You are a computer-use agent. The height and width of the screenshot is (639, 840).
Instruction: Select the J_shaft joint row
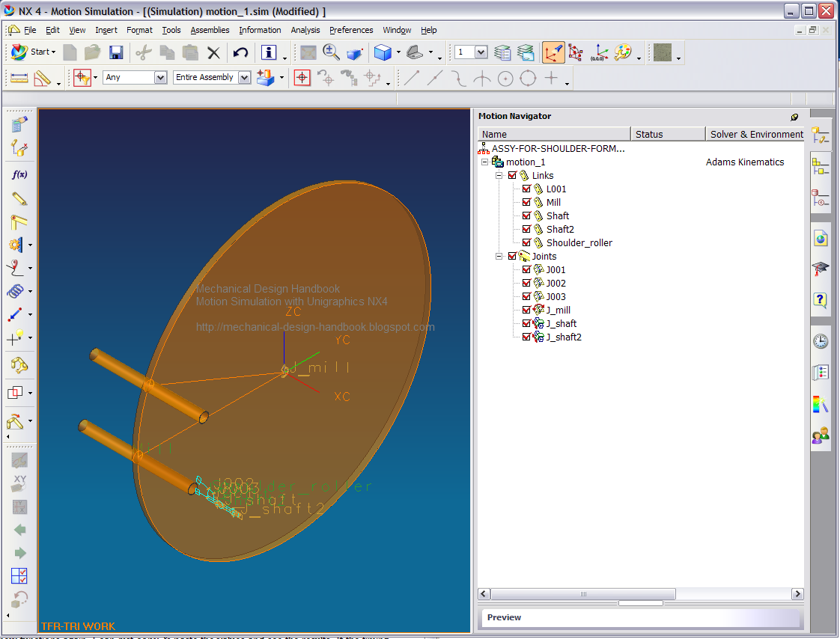coord(561,323)
